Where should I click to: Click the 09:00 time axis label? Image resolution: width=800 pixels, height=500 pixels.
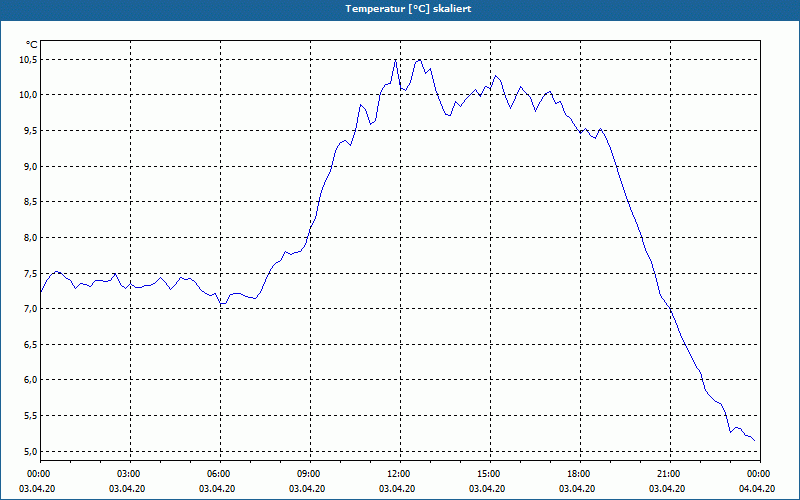point(310,474)
